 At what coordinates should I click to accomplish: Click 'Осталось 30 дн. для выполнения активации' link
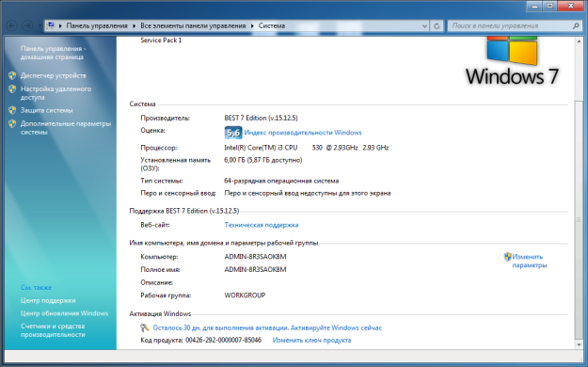coord(267,327)
